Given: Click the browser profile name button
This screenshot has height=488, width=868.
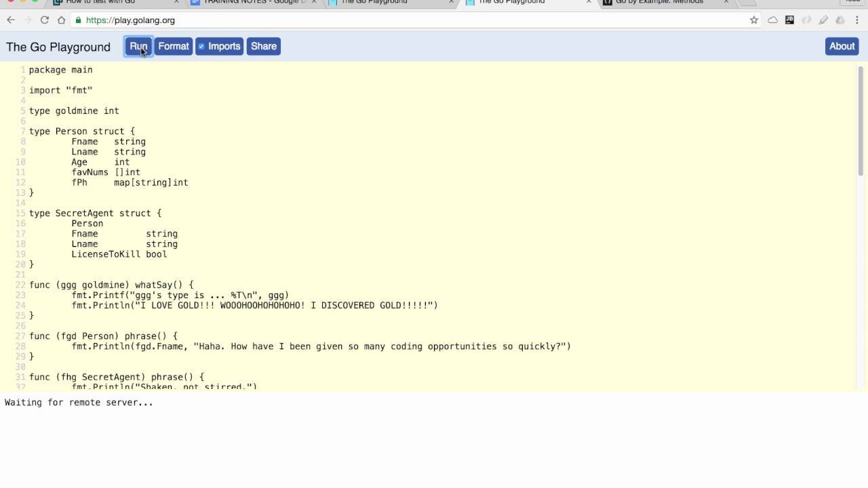Looking at the screenshot, I should 852,2.
